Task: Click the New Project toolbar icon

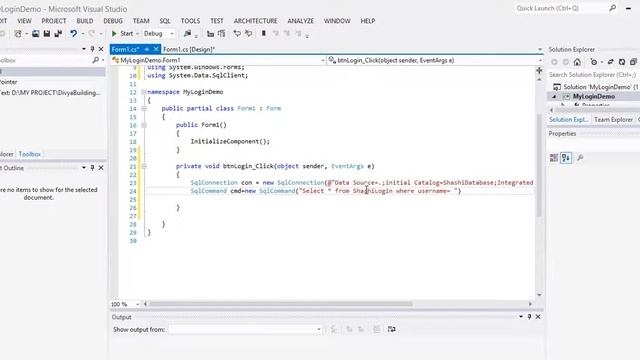Action: pos(18,33)
